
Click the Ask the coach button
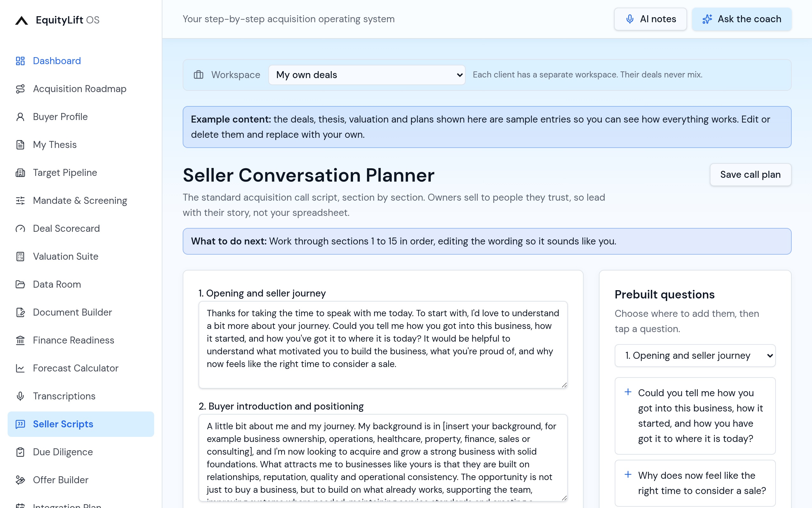tap(742, 19)
